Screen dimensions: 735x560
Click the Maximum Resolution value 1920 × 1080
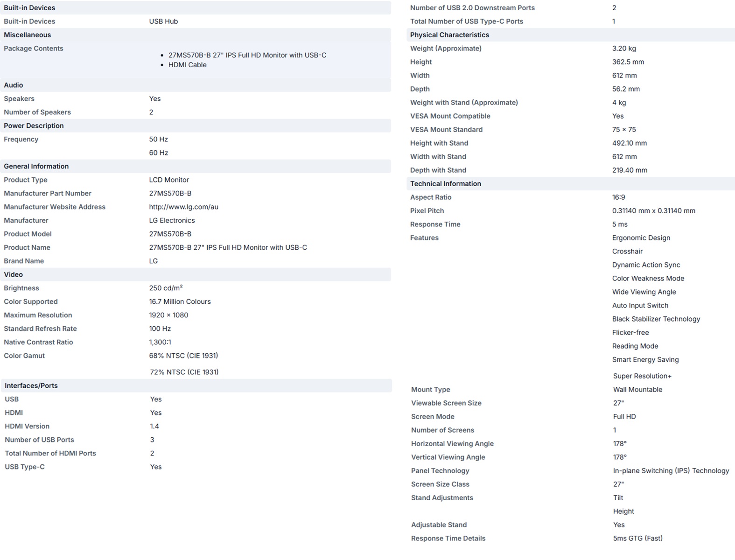point(168,315)
